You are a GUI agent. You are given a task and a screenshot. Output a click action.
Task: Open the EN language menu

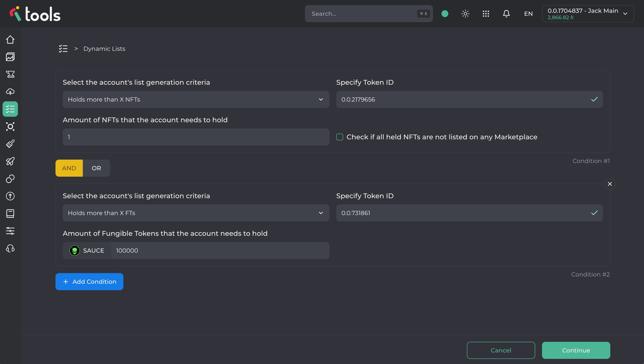[x=528, y=14]
